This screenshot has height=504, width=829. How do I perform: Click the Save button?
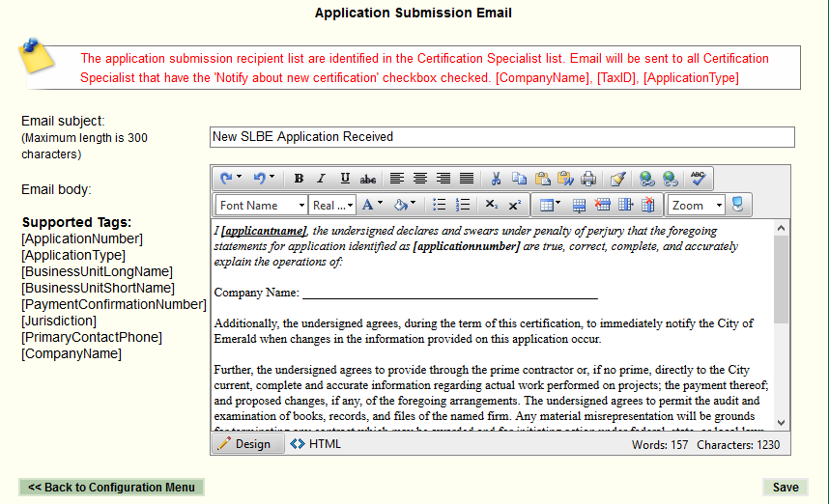pyautogui.click(x=785, y=488)
